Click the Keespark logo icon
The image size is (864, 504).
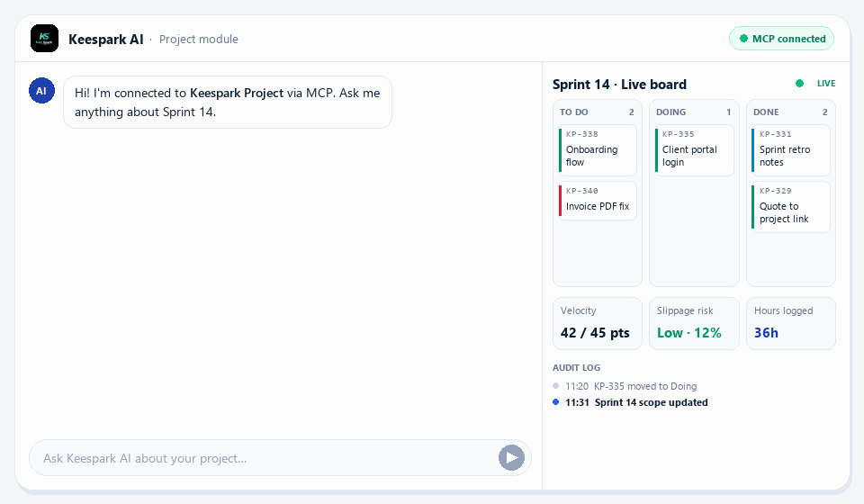44,39
